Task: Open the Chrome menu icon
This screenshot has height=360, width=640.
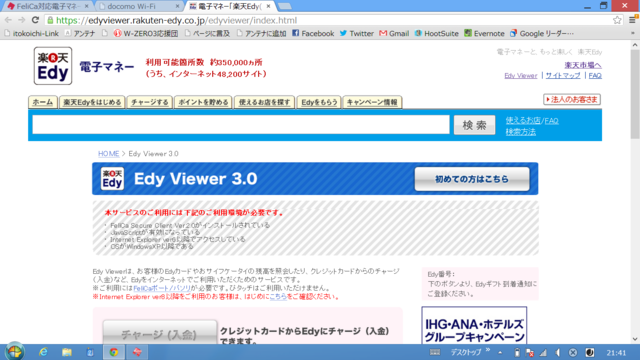Action: pyautogui.click(x=633, y=20)
